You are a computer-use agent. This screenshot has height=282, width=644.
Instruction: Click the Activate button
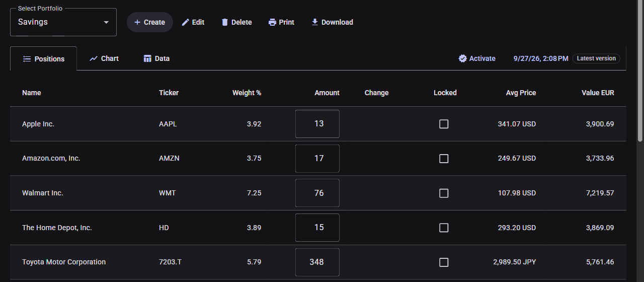click(x=477, y=58)
